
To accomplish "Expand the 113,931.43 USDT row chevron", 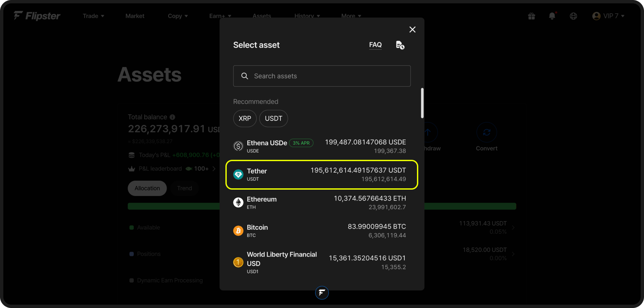I will [x=513, y=227].
